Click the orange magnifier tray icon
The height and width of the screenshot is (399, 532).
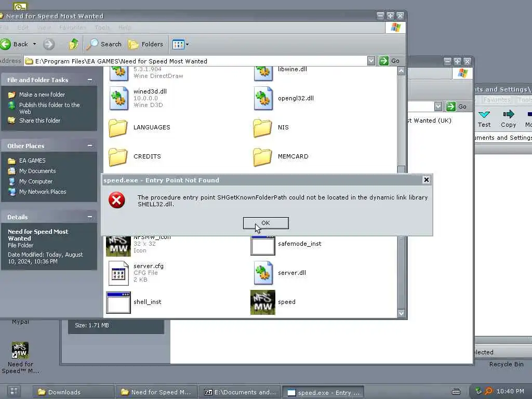[x=488, y=391]
